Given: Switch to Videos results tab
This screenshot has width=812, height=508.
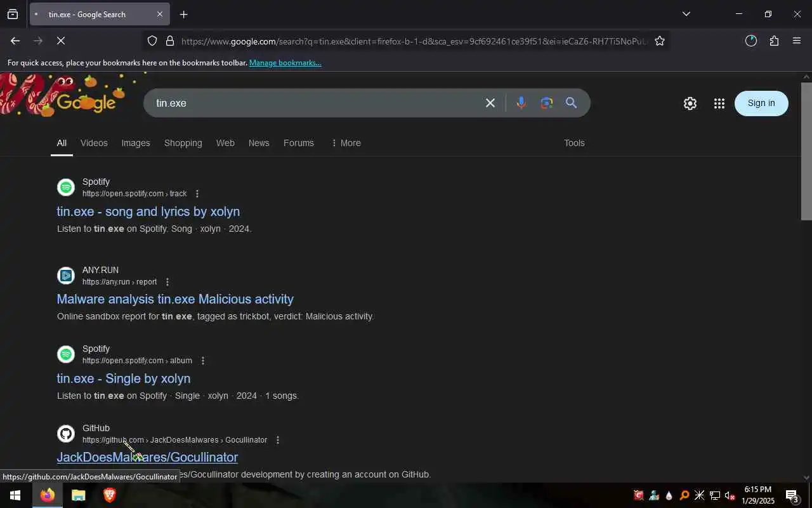Looking at the screenshot, I should [x=94, y=143].
